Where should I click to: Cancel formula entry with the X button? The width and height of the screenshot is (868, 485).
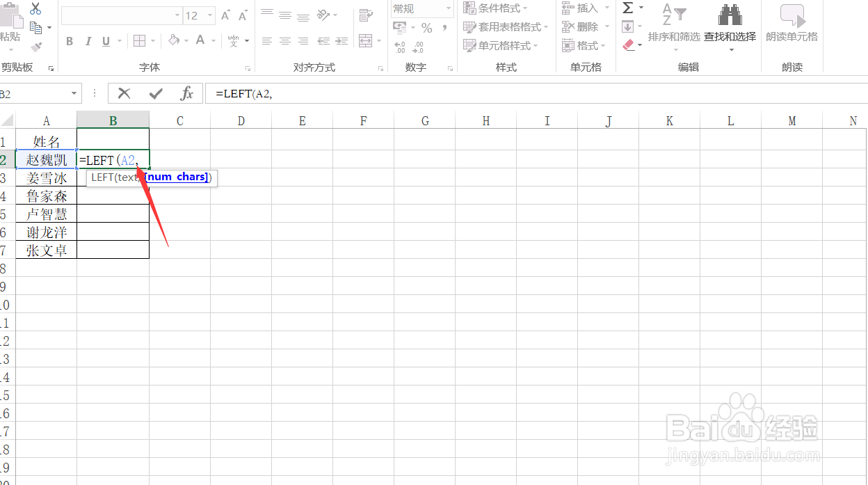(x=124, y=93)
